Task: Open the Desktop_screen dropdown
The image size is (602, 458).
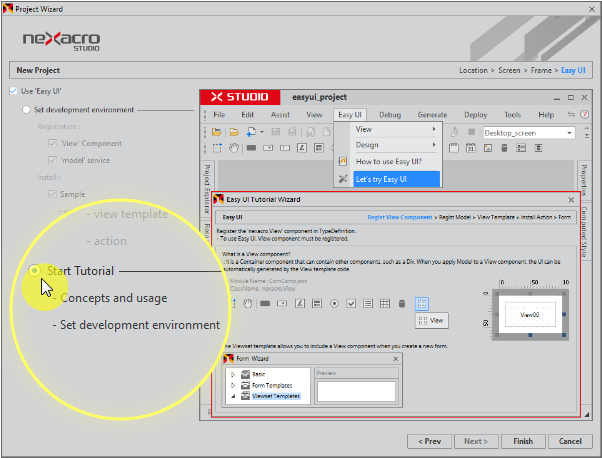Action: point(569,132)
